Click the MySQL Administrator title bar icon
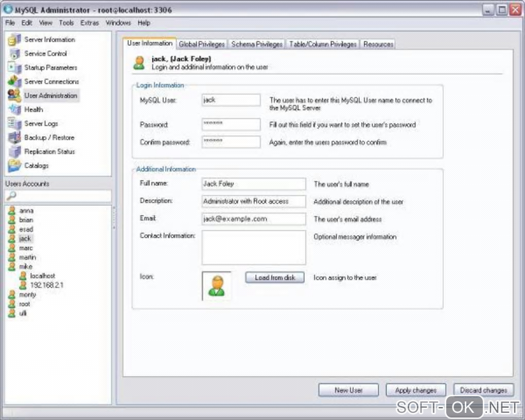The image size is (525, 420). 7,9
